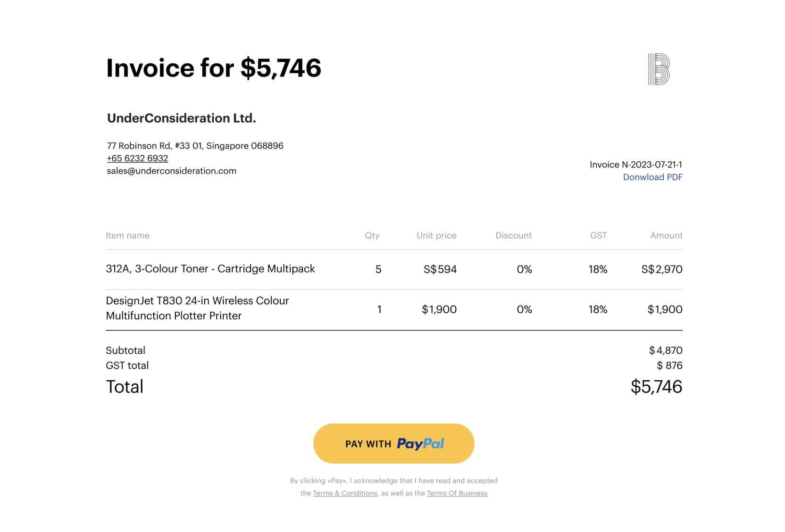Screen dimensions: 785x532
Task: Click the 77 Robinson Rd address line
Action: [x=195, y=146]
